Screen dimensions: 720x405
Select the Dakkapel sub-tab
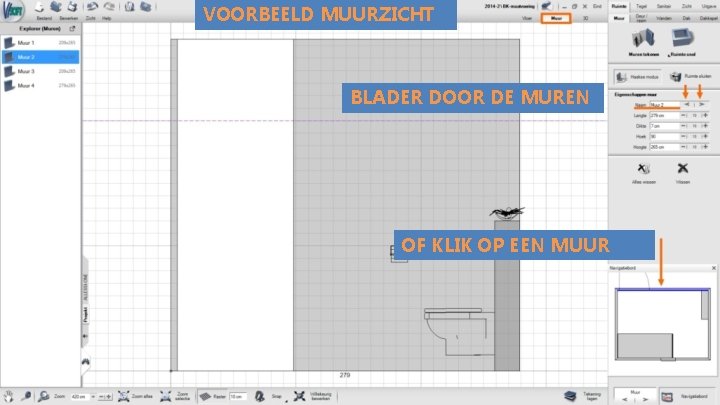(709, 18)
